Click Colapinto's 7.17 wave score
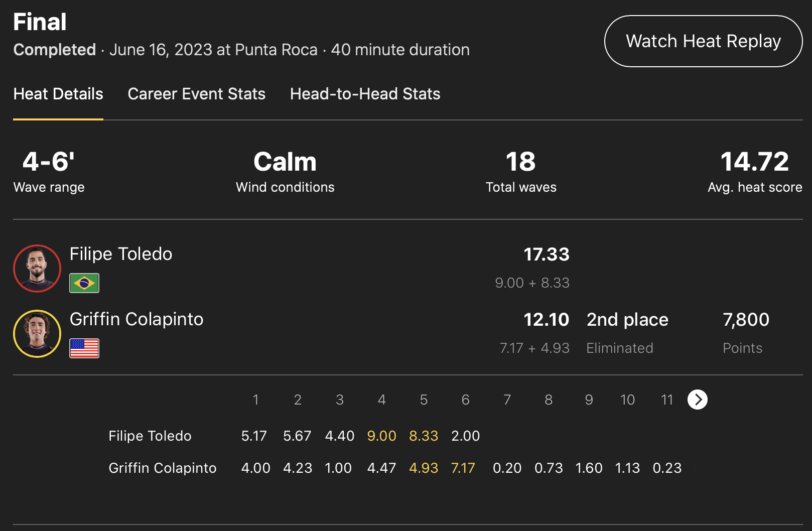 (x=463, y=468)
